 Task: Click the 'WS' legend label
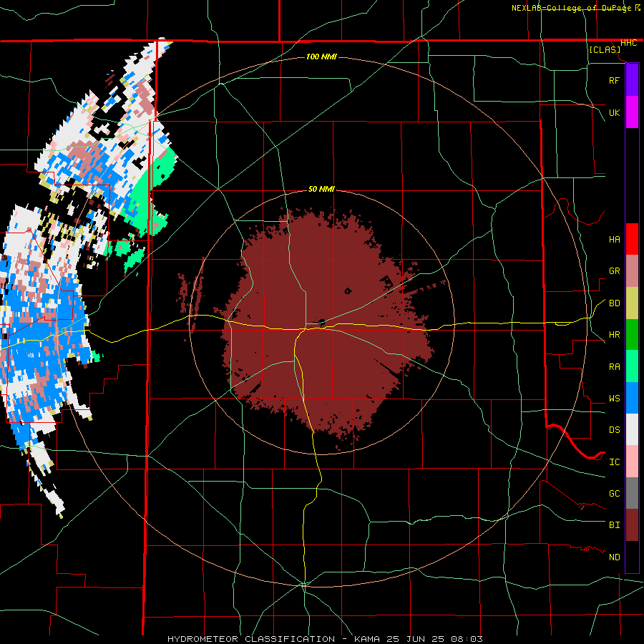tap(614, 399)
